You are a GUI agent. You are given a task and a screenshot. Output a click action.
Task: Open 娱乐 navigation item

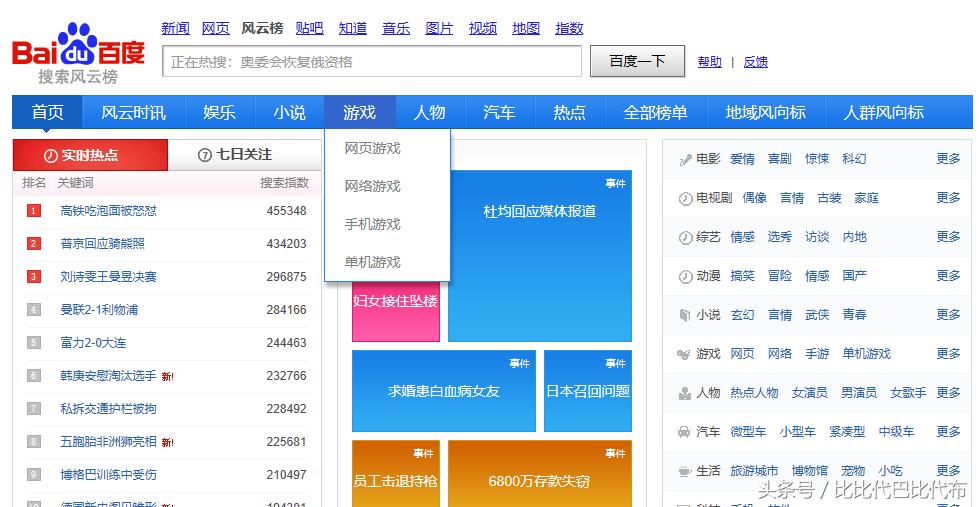point(220,112)
